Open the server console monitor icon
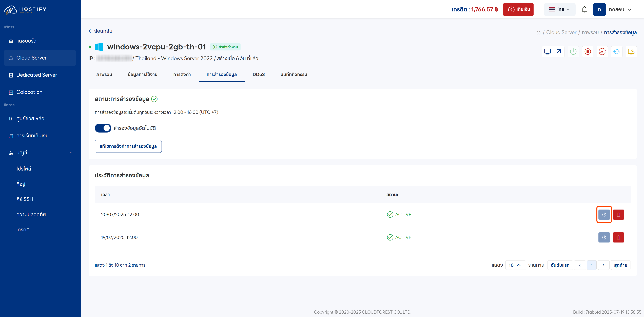Image resolution: width=644 pixels, height=317 pixels. click(x=547, y=51)
